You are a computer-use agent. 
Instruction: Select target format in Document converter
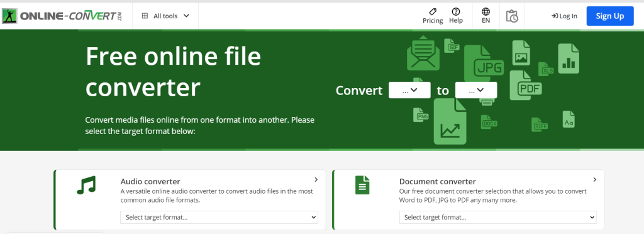pyautogui.click(x=498, y=217)
